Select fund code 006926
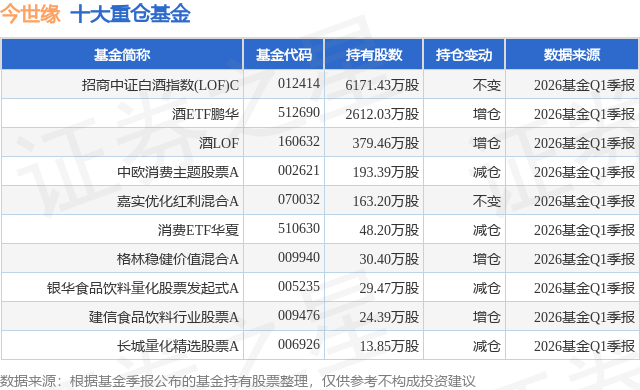The height and width of the screenshot is (390, 640). click(x=299, y=345)
